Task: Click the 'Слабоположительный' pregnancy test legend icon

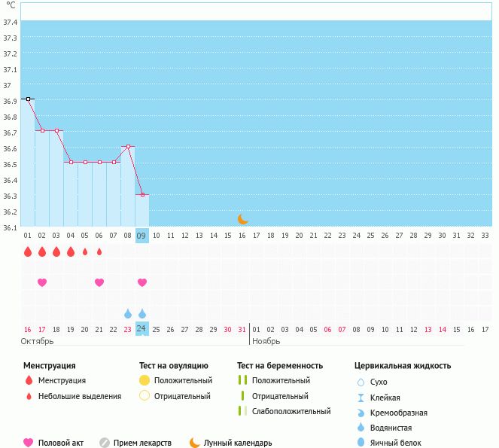Action: tap(242, 411)
